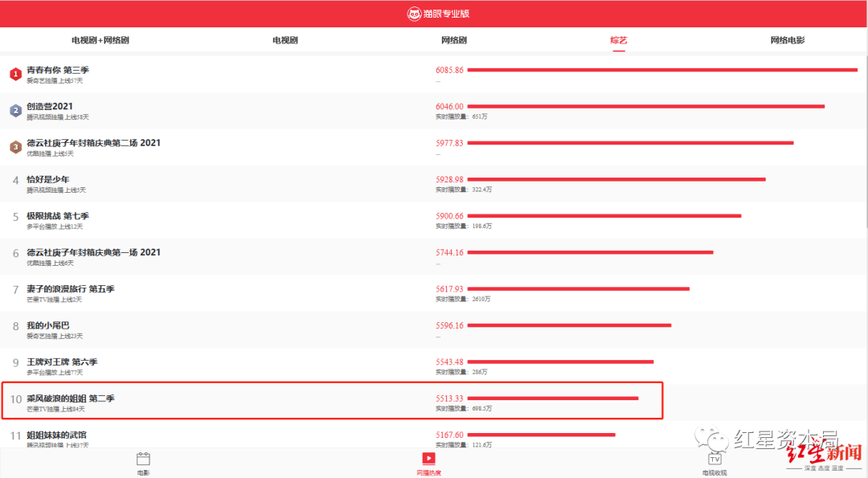Switch to the 电视剧 tab
The image size is (868, 478).
[x=285, y=40]
